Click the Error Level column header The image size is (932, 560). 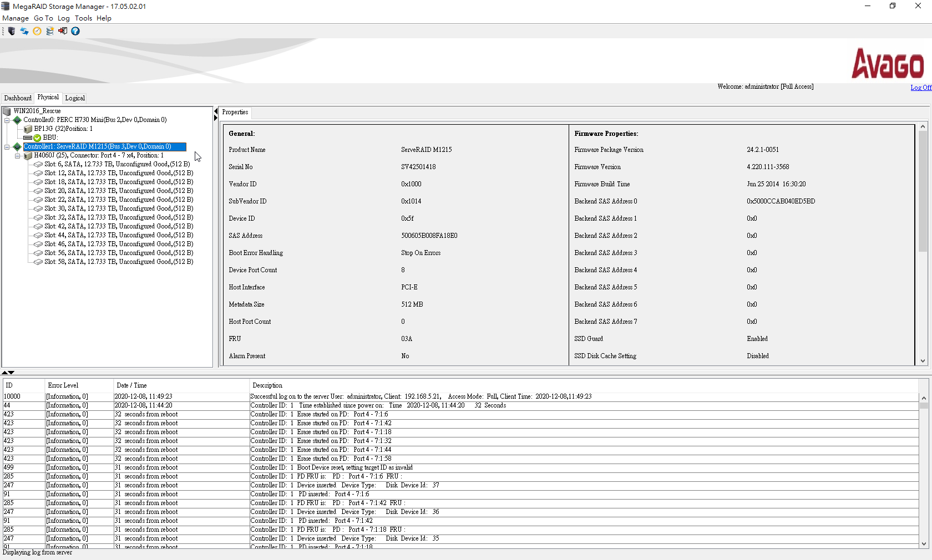(79, 385)
